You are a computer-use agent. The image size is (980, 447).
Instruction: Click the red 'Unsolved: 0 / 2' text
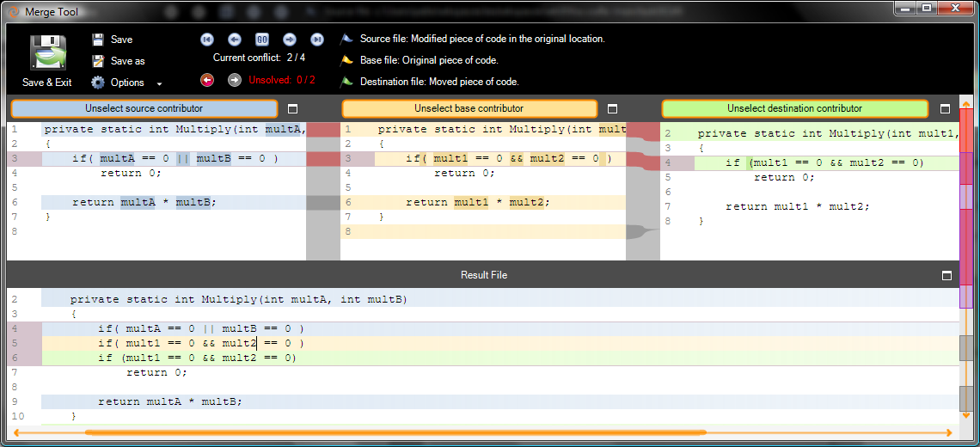[282, 79]
